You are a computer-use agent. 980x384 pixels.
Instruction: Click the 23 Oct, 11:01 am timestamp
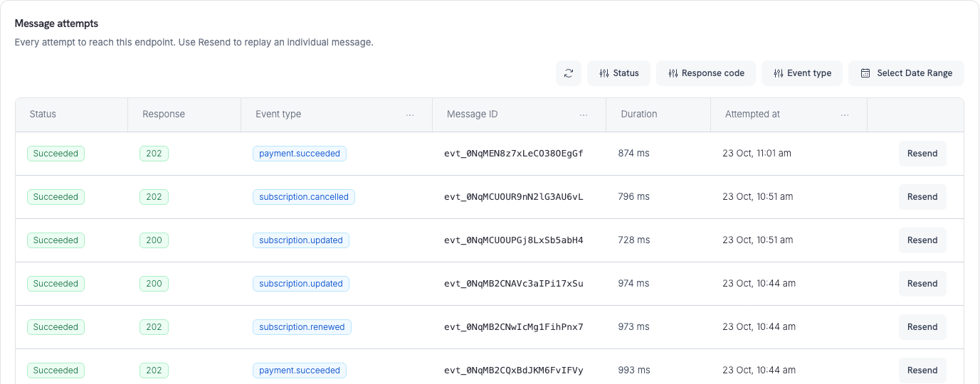[x=757, y=154]
